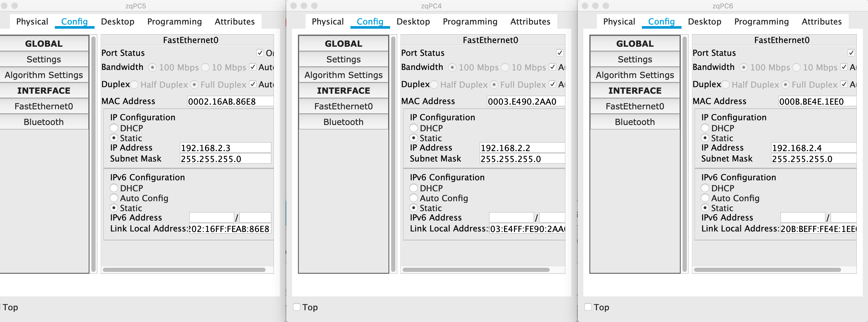Select IPv6 Auto Config radio in zqPC4
Image resolution: width=868 pixels, height=322 pixels.
coord(413,198)
